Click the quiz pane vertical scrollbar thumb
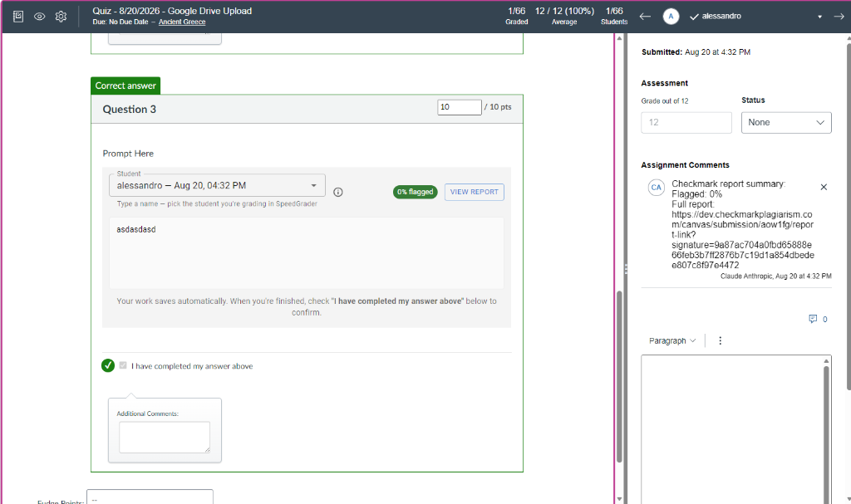The height and width of the screenshot is (504, 851). (x=619, y=377)
